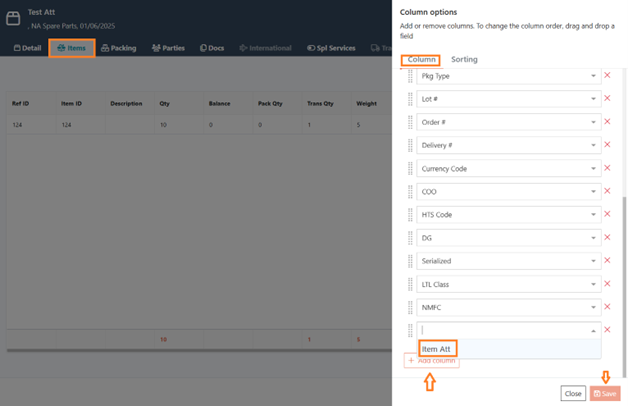Grab the drag handle for Pkg Type

point(410,76)
